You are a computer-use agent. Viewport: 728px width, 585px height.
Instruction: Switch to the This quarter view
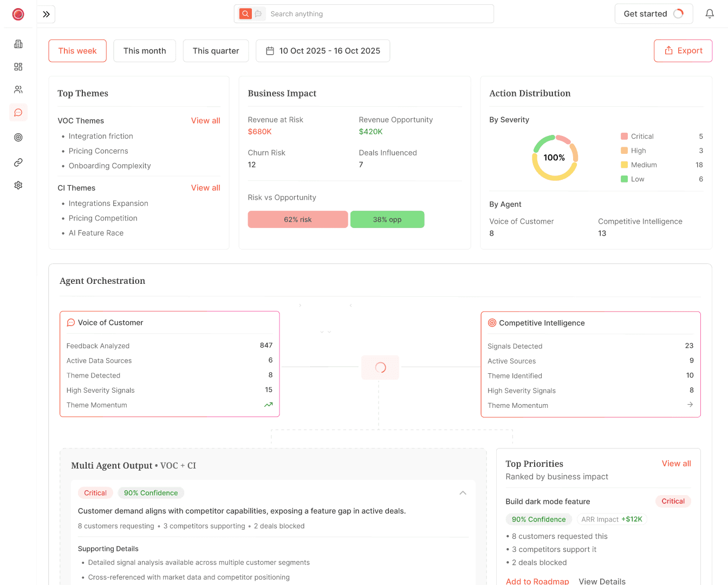[216, 50]
